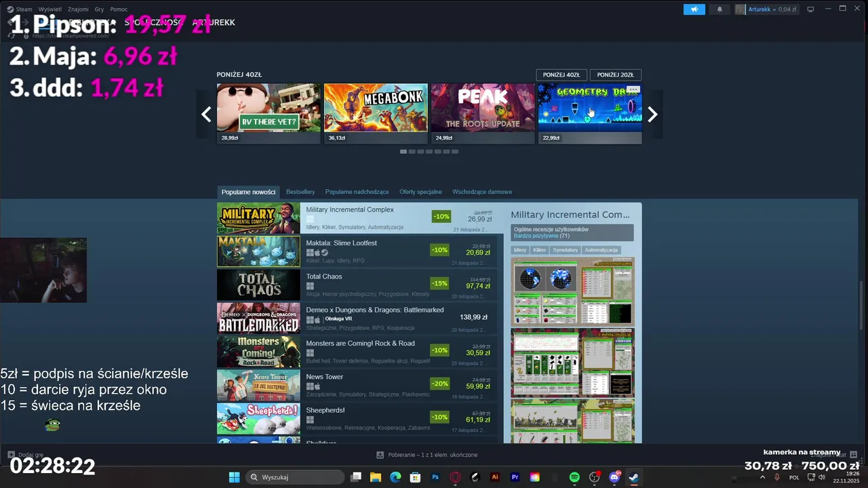868x488 pixels.
Task: Click the 138,99 zł Demeo price
Action: click(x=473, y=317)
